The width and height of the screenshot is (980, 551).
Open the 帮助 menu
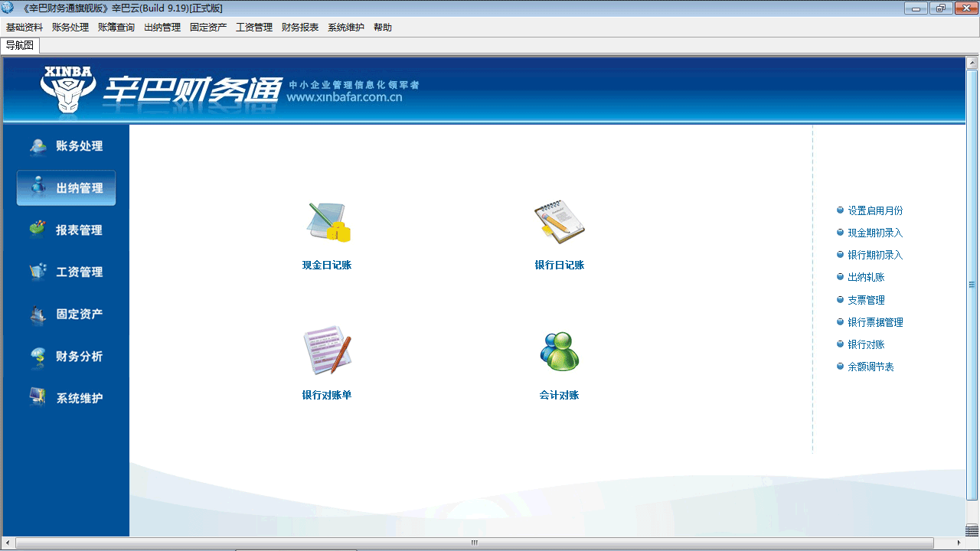(383, 28)
